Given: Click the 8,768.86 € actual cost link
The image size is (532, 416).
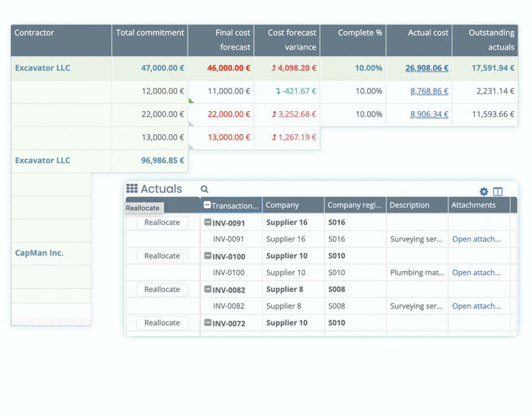Looking at the screenshot, I should tap(429, 91).
